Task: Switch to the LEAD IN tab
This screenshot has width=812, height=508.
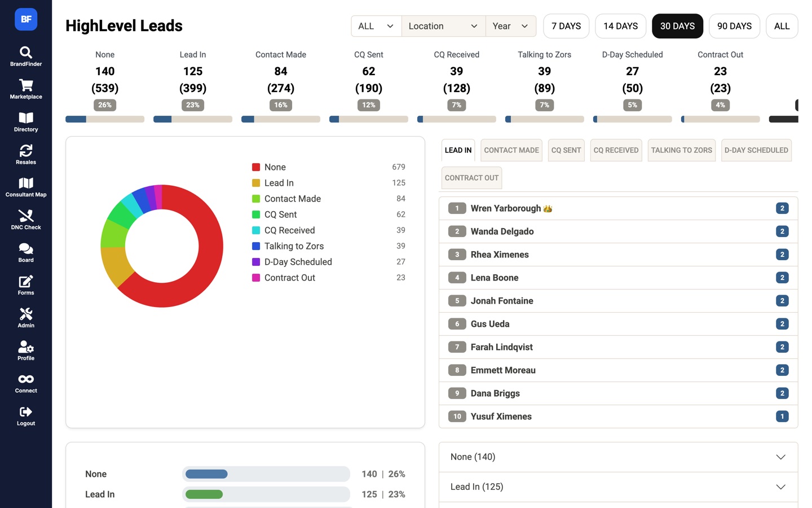Action: coord(458,150)
